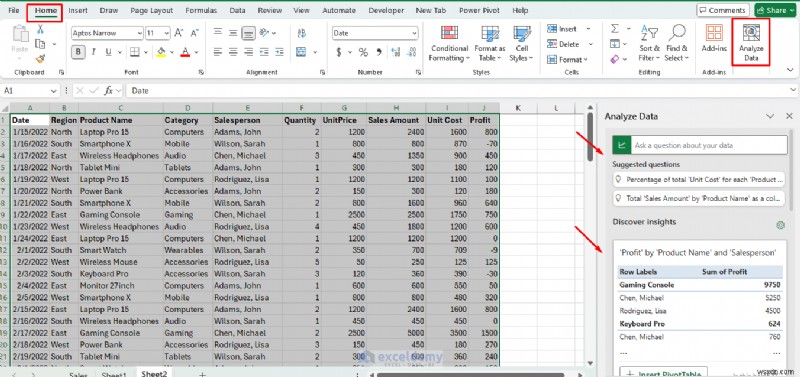Screen dimensions: 800x377
Task: Click the Orientation text angle icon
Action: click(264, 33)
